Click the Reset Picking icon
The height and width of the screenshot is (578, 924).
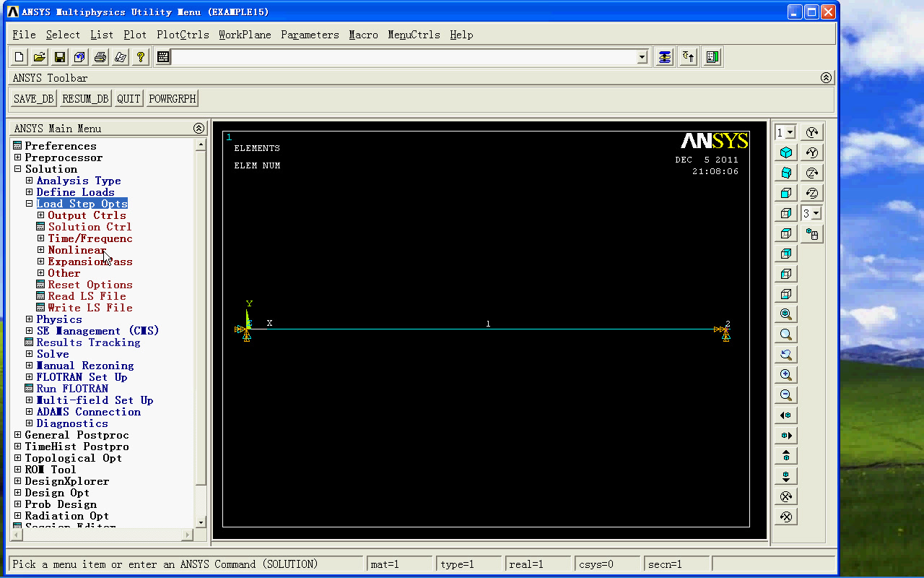[689, 57]
